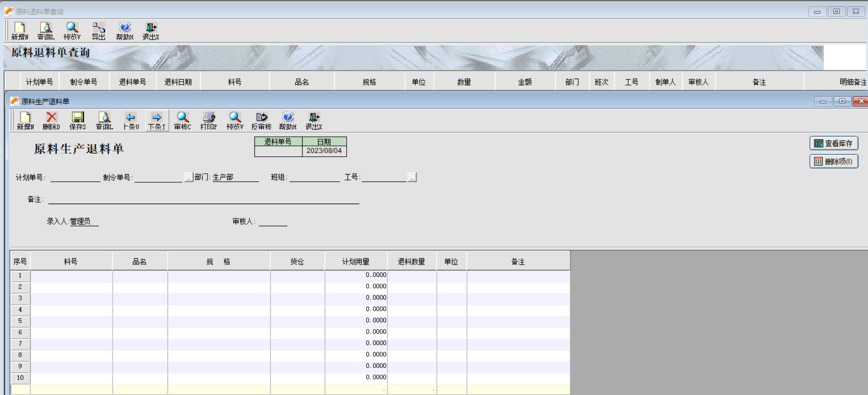Viewport: 868px width, 395px height.
Task: Click 退料日期 column header in query window
Action: pyautogui.click(x=178, y=82)
